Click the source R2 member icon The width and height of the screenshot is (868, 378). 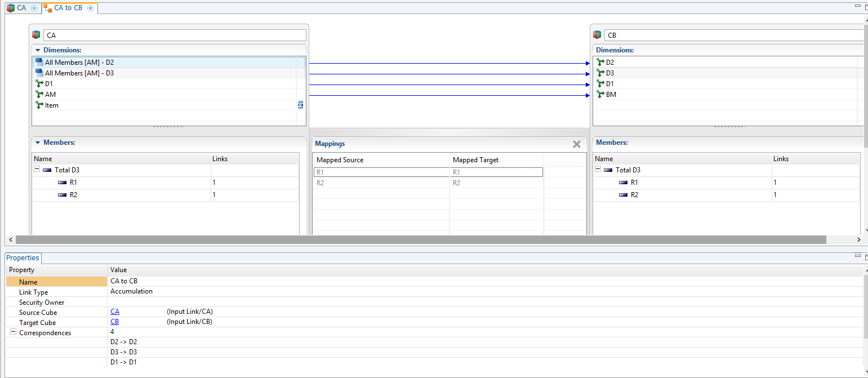point(63,195)
